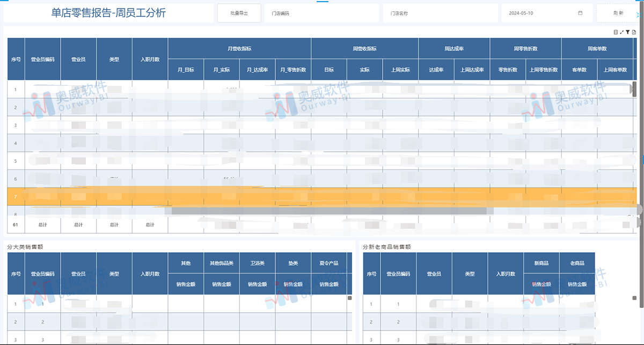Viewport: 644px width, 345px height.
Task: Select the 零售折数 header under 周零售折数
Action: pos(508,70)
